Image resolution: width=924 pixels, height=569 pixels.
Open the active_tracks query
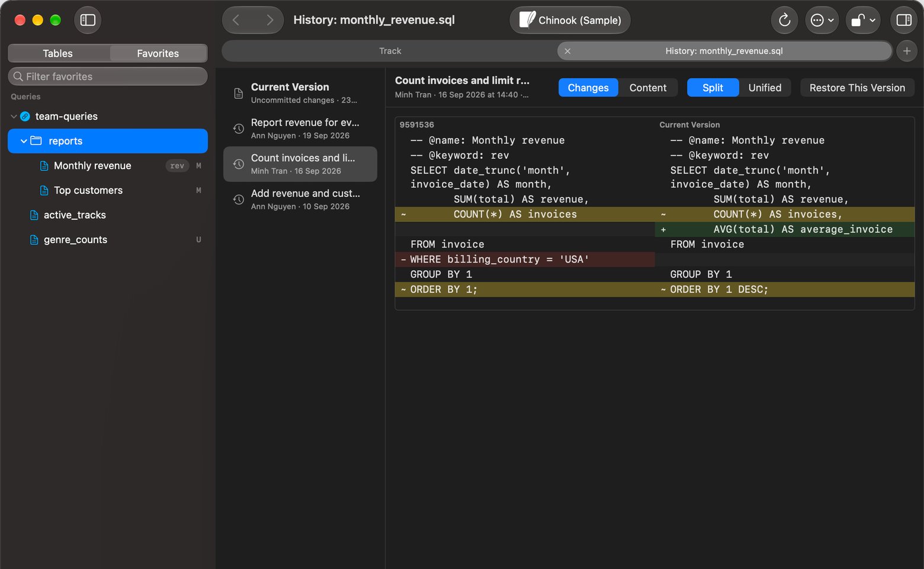click(108, 215)
